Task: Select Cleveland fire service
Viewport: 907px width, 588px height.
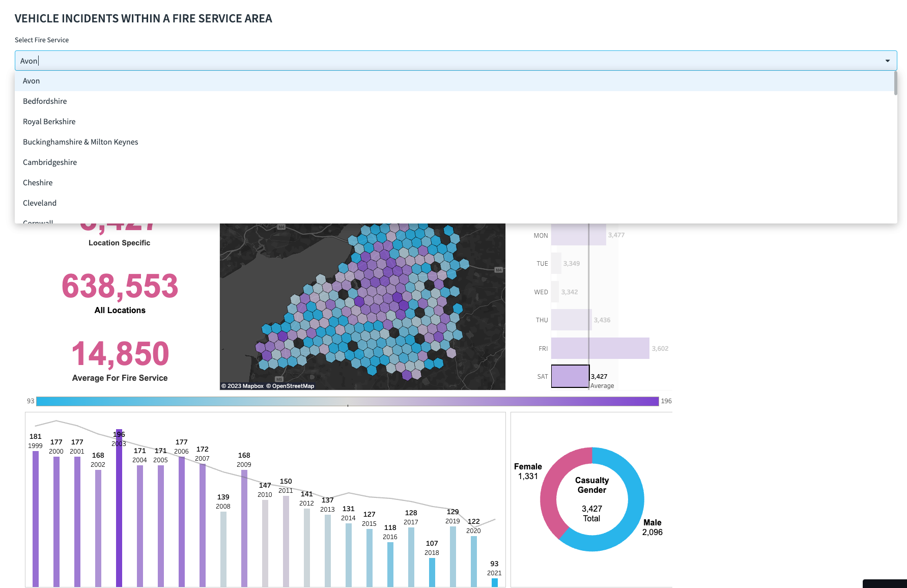Action: pos(40,203)
